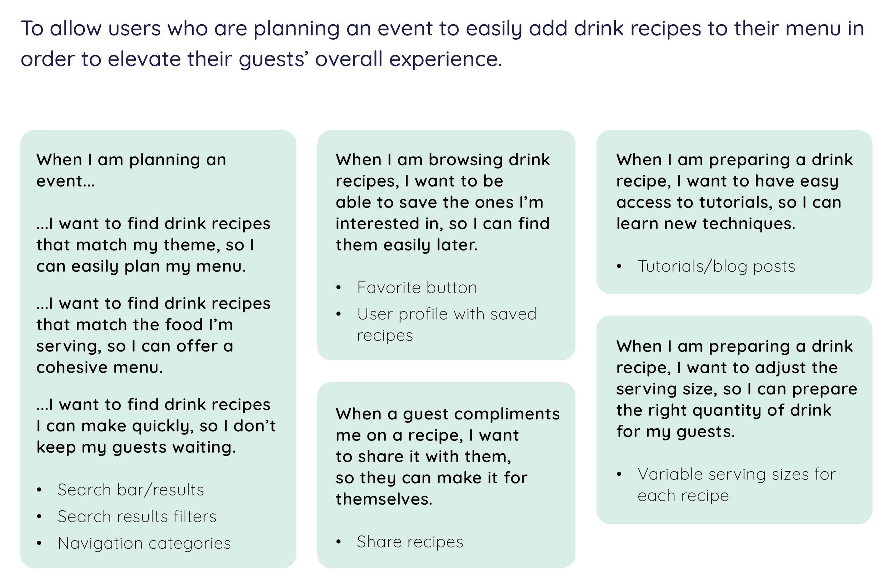Click the 'match the food I'm serving' statement
Screen dimensions: 893x588
click(x=153, y=335)
